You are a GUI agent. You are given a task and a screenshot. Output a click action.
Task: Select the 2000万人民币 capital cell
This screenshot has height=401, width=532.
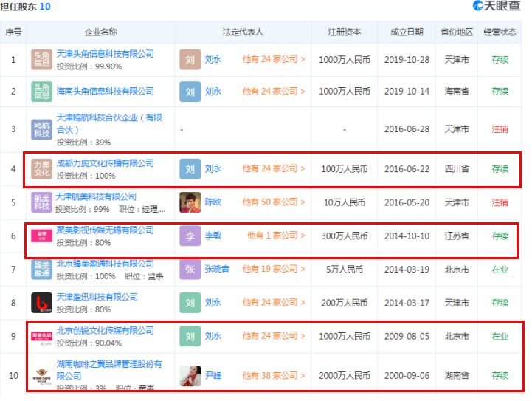pyautogui.click(x=345, y=376)
